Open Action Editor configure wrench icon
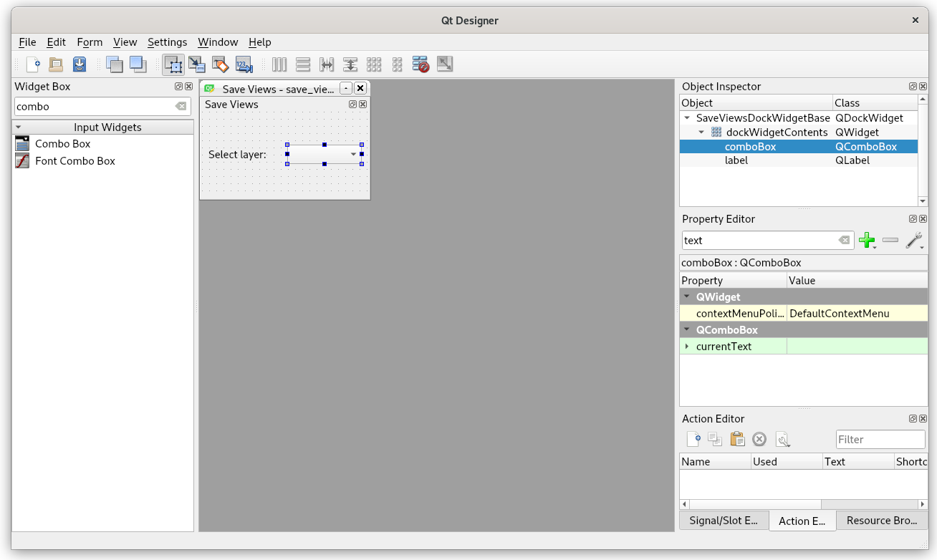The image size is (937, 560). pos(782,439)
